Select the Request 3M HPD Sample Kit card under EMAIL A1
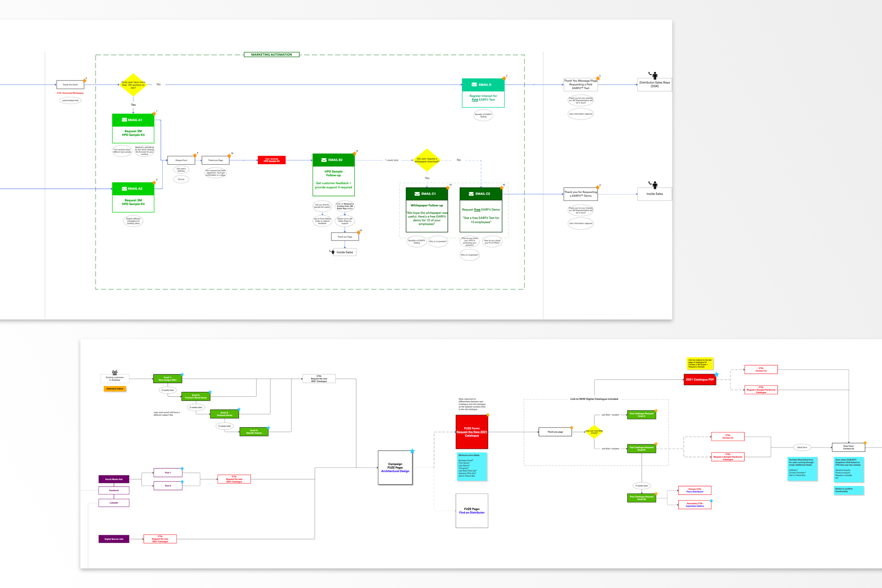Screen dimensions: 882x588 [133, 128]
